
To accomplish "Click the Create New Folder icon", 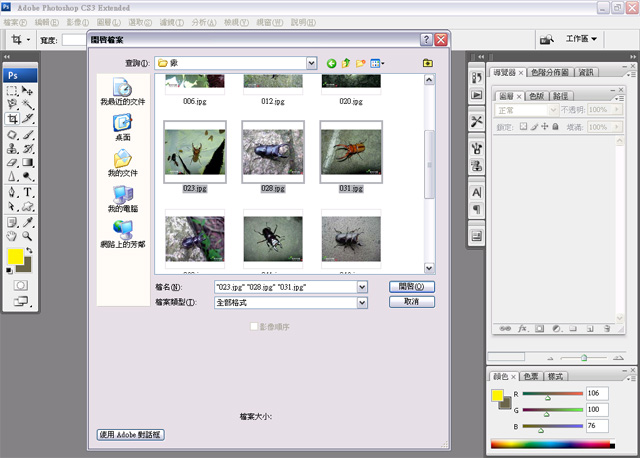I will coord(361,63).
